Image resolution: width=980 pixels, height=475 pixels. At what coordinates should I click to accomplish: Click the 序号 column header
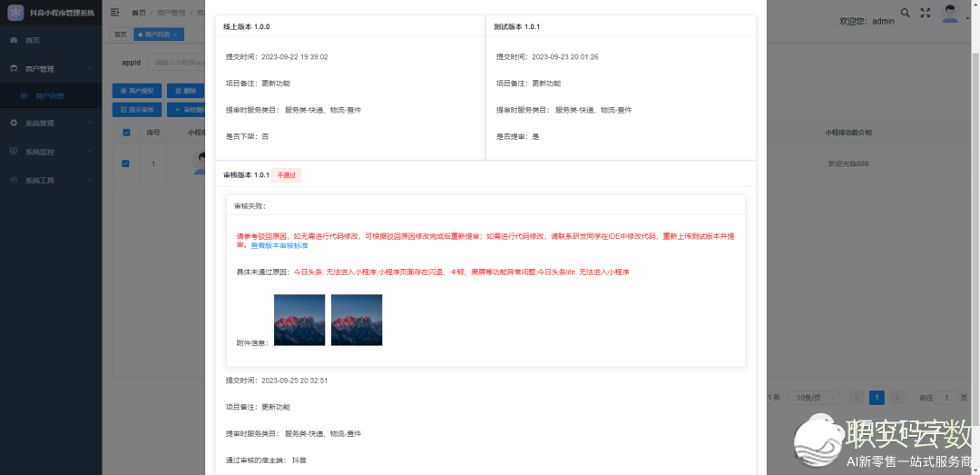pyautogui.click(x=153, y=133)
